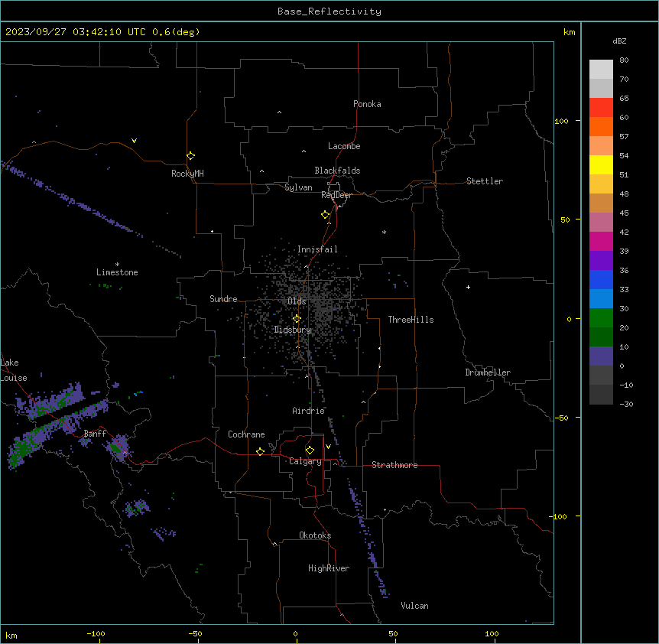Select the 50 tick on the vertical axis
Screen dimensions: 659x644
565,220
